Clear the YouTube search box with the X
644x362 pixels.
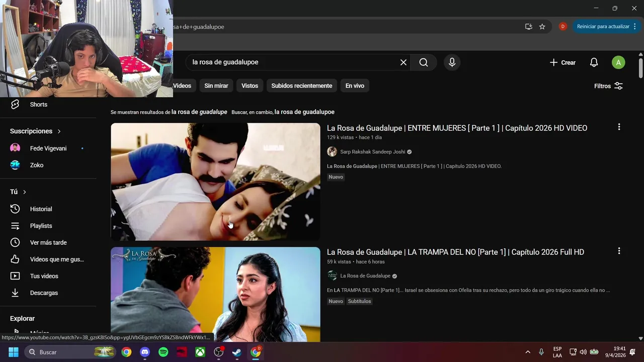(x=404, y=62)
